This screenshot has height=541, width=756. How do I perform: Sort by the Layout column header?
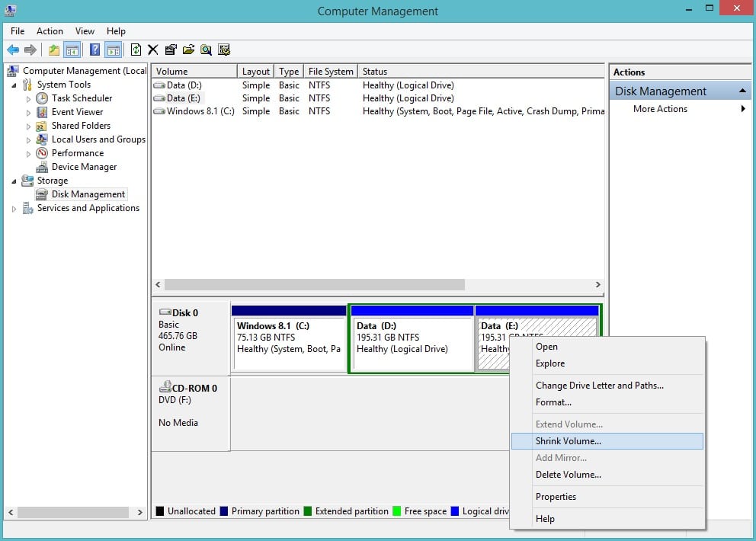click(x=255, y=72)
